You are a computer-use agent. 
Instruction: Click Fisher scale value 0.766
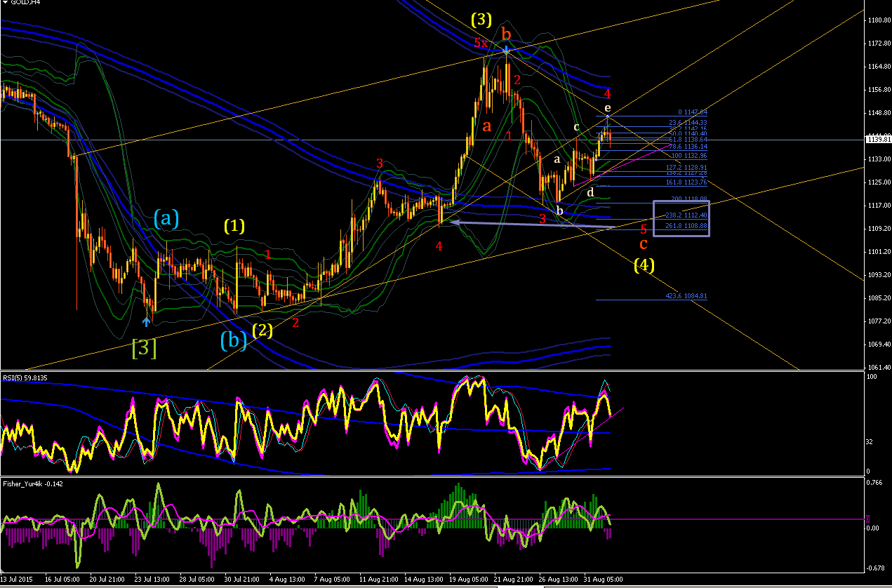pyautogui.click(x=874, y=483)
